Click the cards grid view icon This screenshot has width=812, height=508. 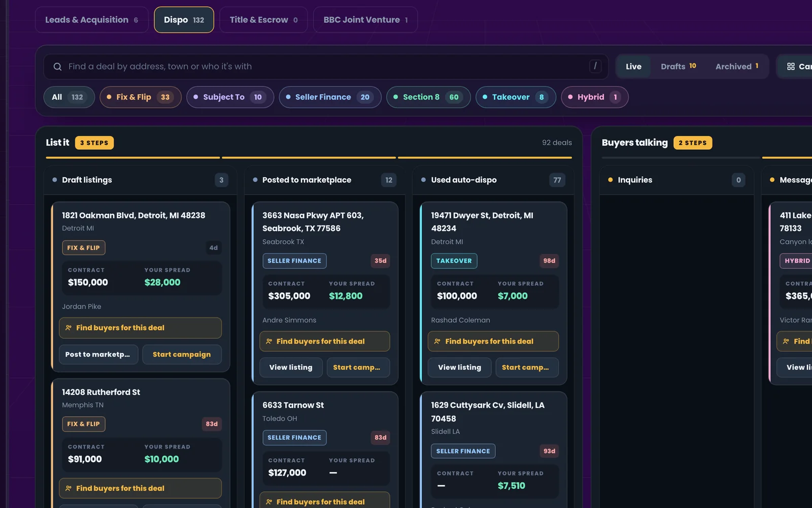click(791, 67)
